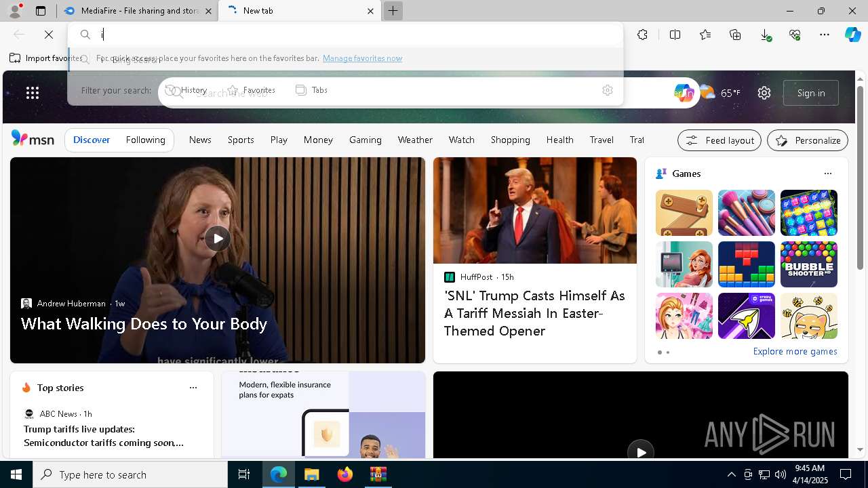Image resolution: width=868 pixels, height=488 pixels.
Task: Open the Watch menu item
Action: (x=461, y=140)
